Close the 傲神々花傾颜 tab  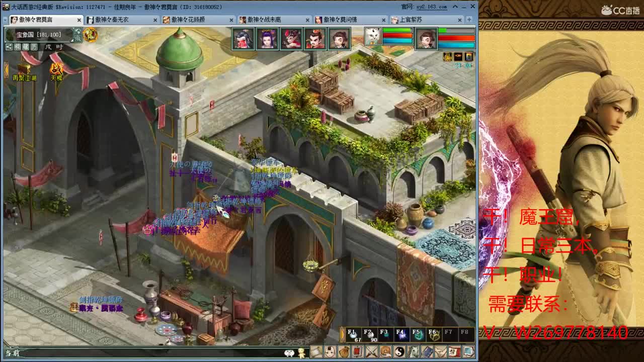[231, 20]
